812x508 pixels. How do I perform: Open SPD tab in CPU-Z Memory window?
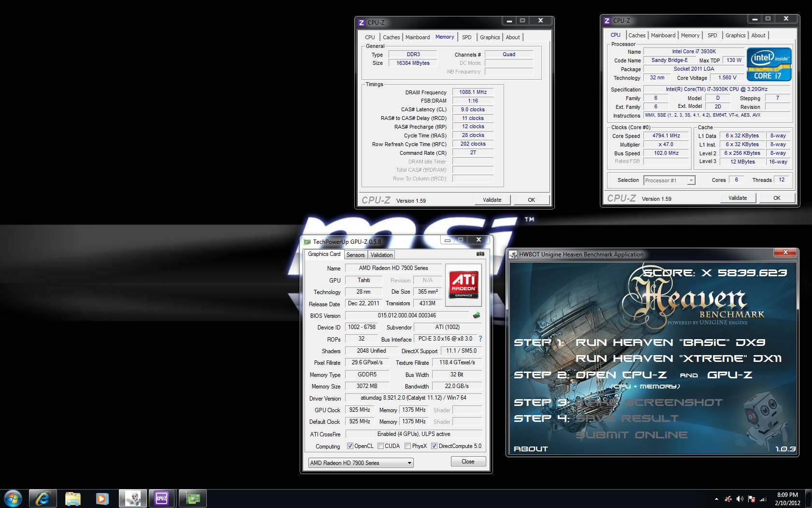[x=466, y=37]
